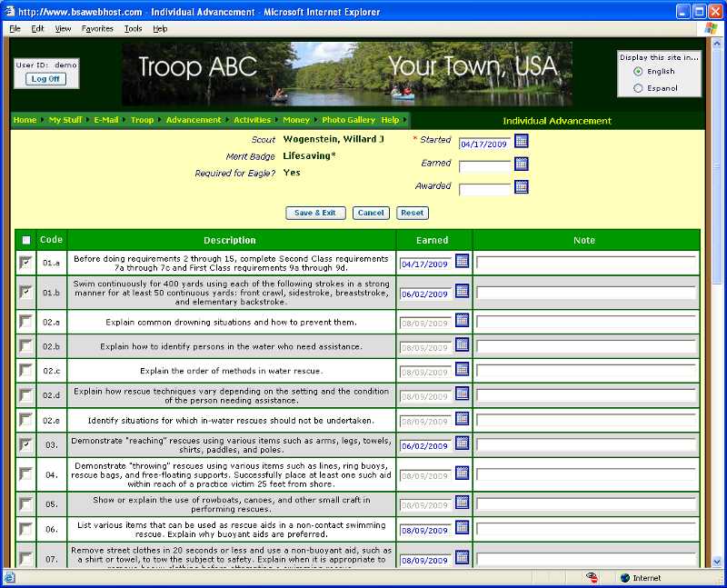Expand the Activities navigation menu
727x588 pixels.
click(253, 120)
